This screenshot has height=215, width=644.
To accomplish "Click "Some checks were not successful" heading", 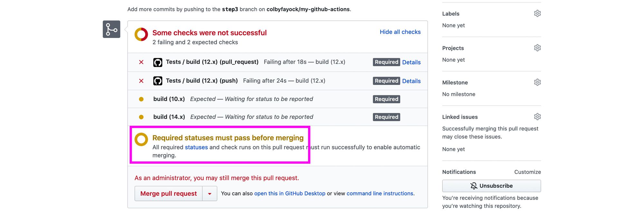I will (210, 33).
